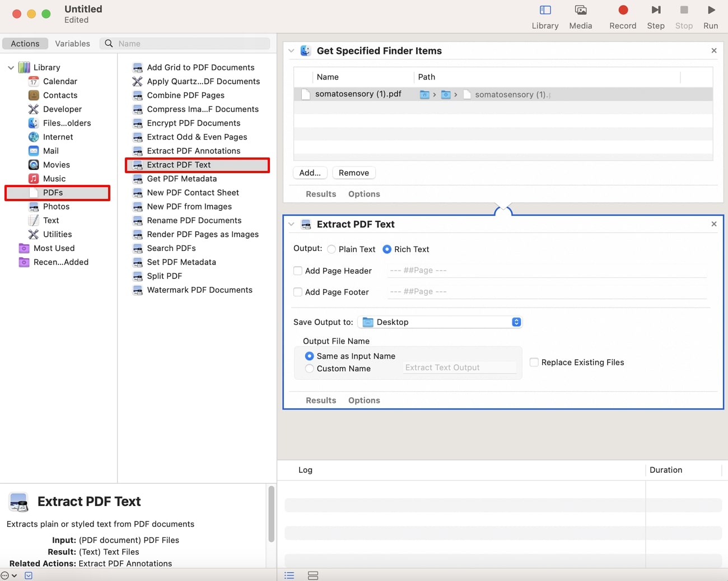Select the Internet library category
Image resolution: width=728 pixels, height=581 pixels.
(x=58, y=137)
